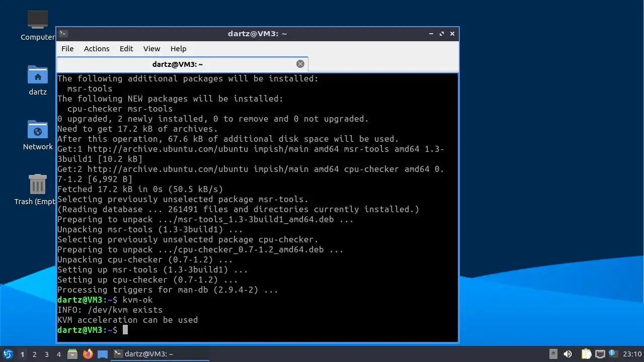This screenshot has width=644, height=362.
Task: Click '(Reading database ... 261491 files' line
Action: click(238, 209)
